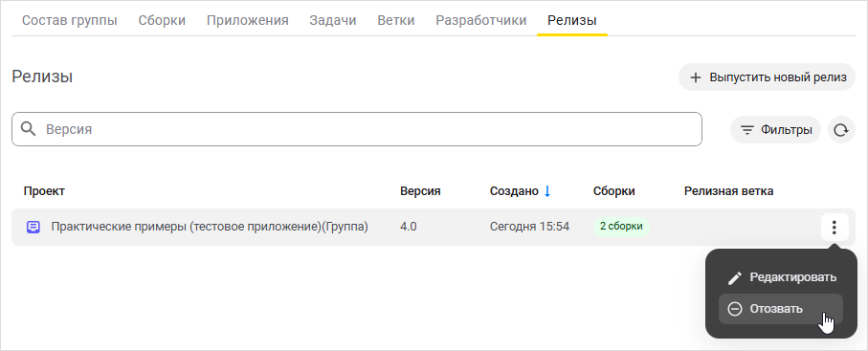Open the Приложения tab
Image resolution: width=868 pixels, height=351 pixels.
(248, 21)
